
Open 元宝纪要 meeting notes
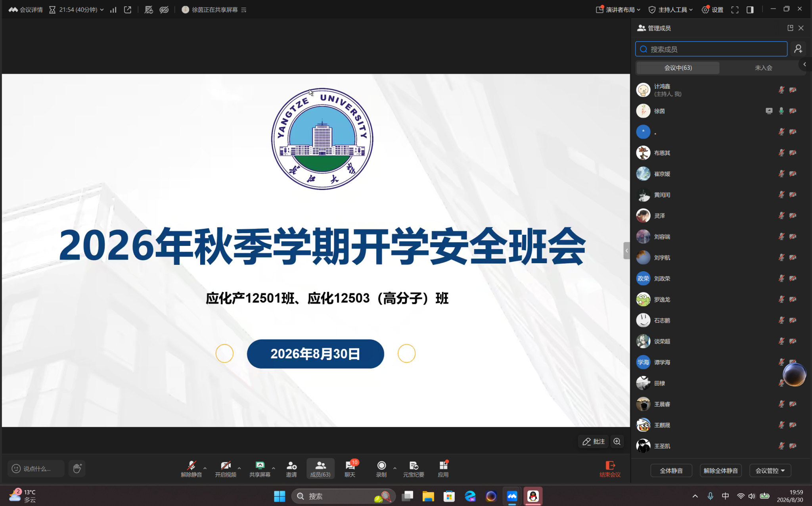pyautogui.click(x=414, y=469)
